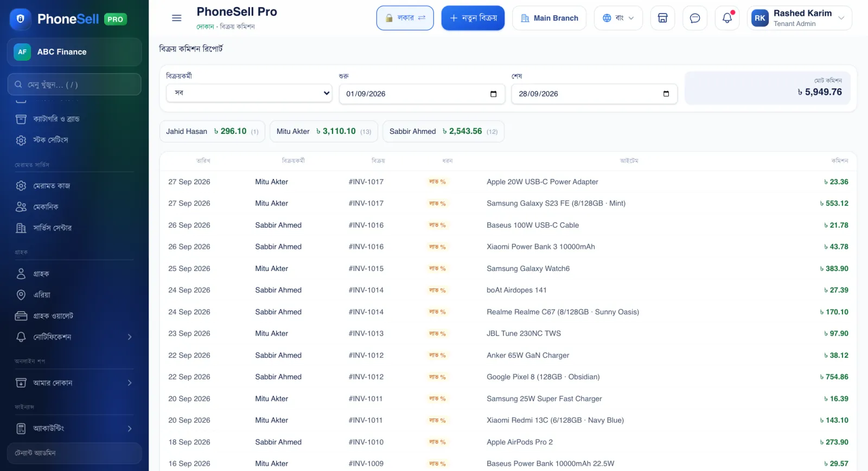Image resolution: width=868 pixels, height=471 pixels.
Task: Filter by Jahid Hasan commission chip
Action: pyautogui.click(x=212, y=131)
